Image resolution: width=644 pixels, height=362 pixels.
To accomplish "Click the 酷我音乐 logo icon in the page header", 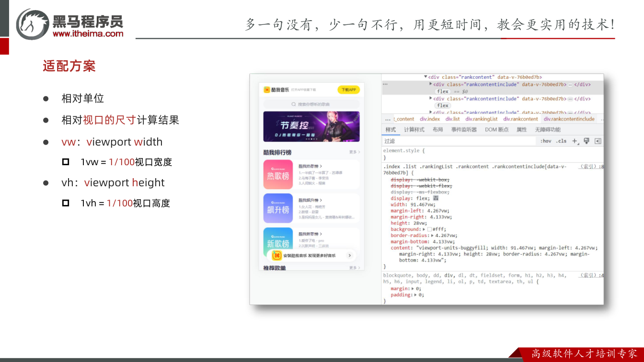I will click(267, 90).
